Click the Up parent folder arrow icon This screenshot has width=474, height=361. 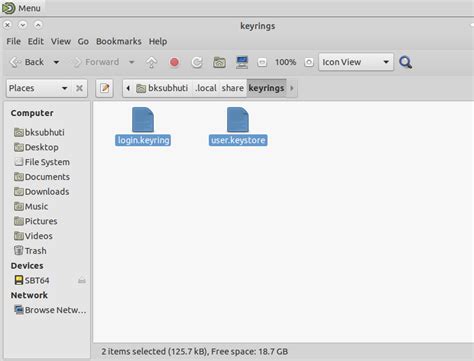click(151, 62)
